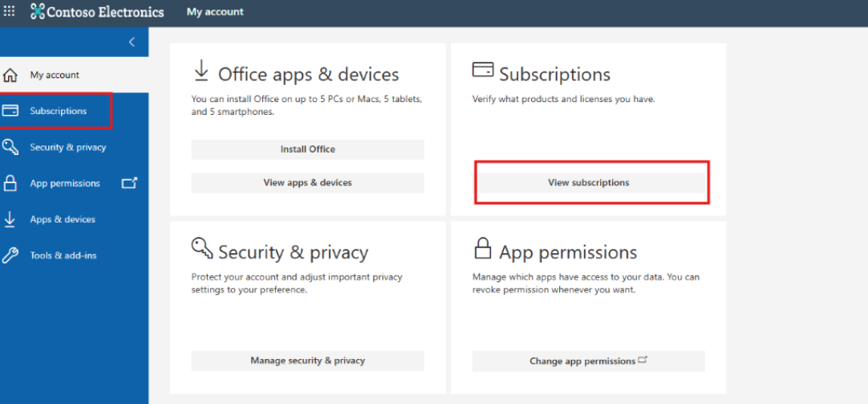Image resolution: width=868 pixels, height=404 pixels.
Task: Open Security & privacy in the sidebar
Action: point(74,148)
